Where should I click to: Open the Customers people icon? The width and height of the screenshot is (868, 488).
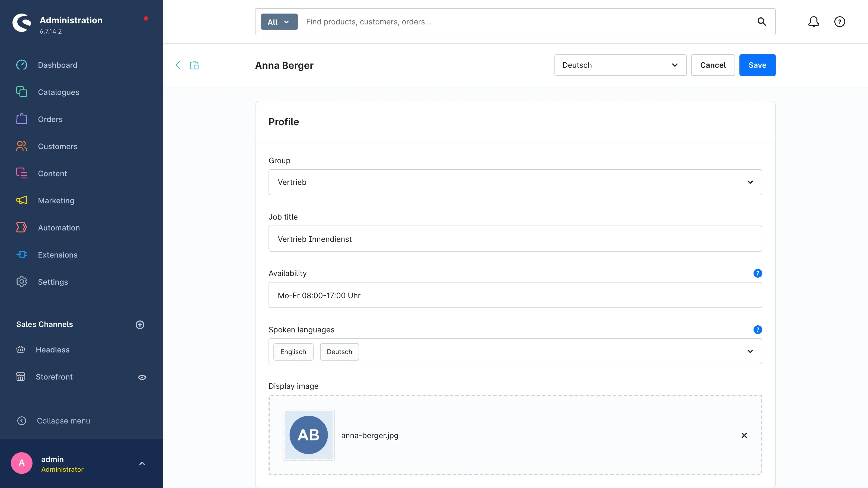click(x=22, y=146)
